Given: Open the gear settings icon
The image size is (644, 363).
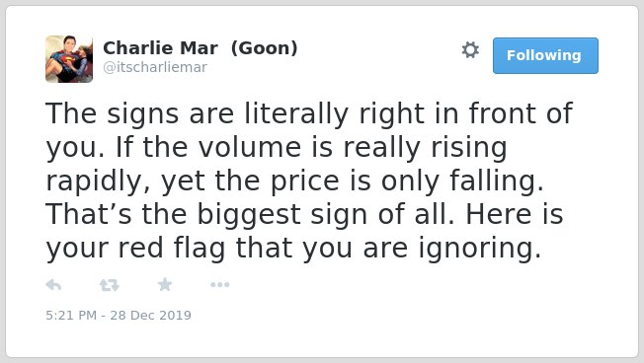Looking at the screenshot, I should (470, 50).
